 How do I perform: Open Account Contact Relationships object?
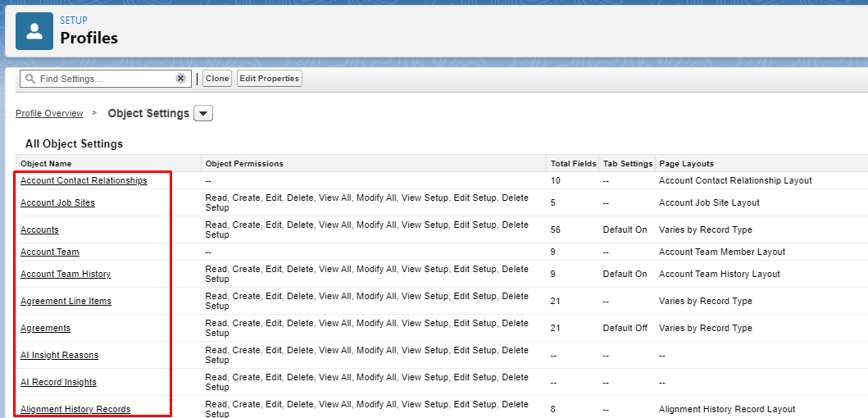point(84,180)
